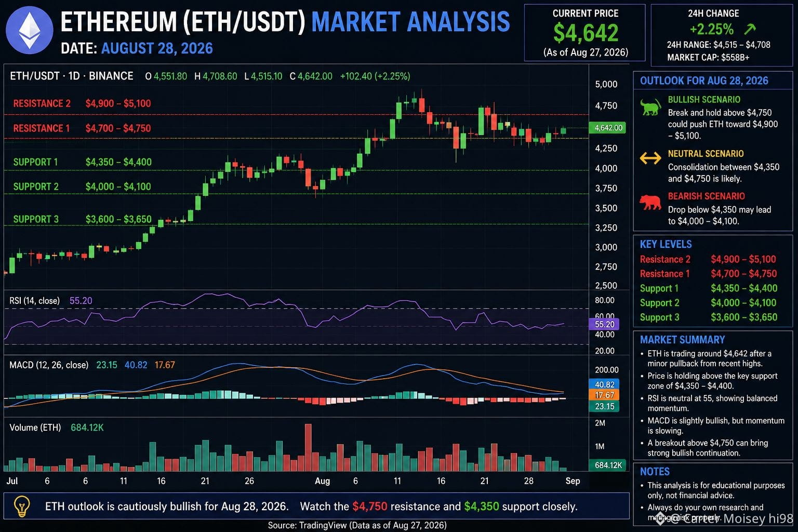Click the close value "C 4,642.00" in the chart header
Image resolution: width=798 pixels, height=532 pixels.
coord(311,76)
